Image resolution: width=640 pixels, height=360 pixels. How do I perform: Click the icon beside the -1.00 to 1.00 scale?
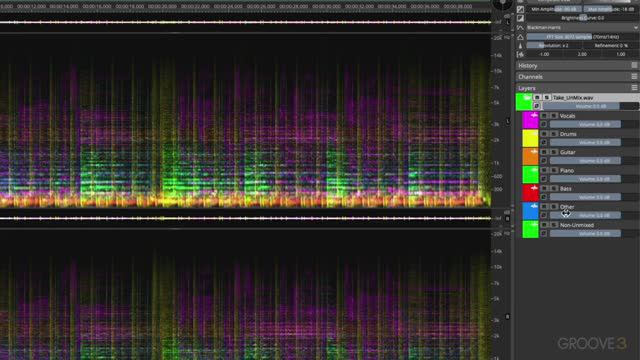pos(520,54)
